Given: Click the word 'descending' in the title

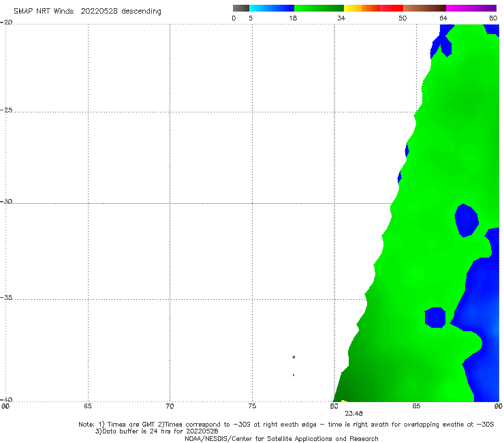Looking at the screenshot, I should pos(142,12).
